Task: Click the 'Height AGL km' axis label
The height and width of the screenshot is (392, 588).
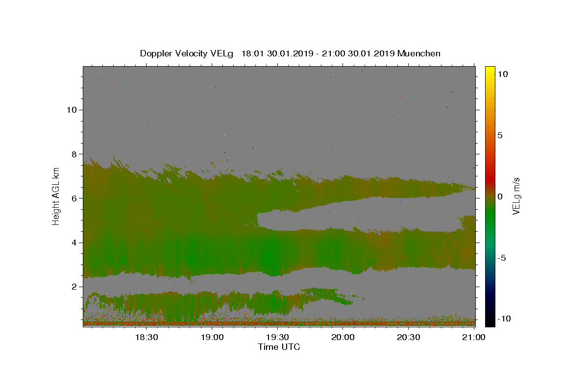Action: pyautogui.click(x=56, y=196)
